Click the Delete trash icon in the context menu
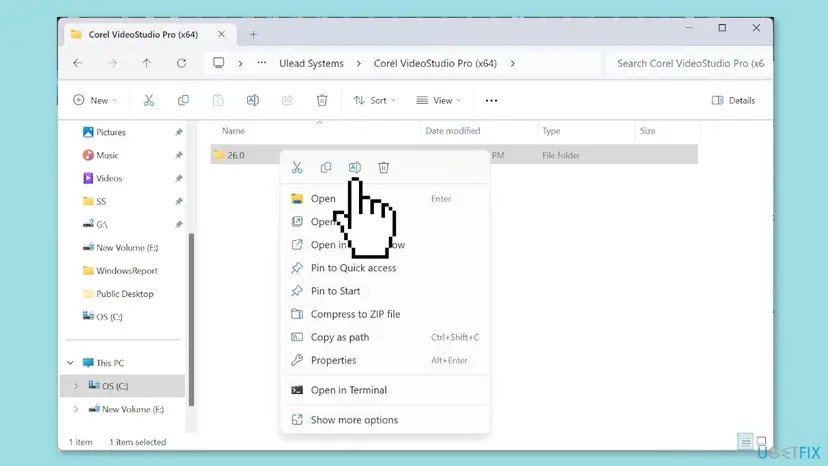The width and height of the screenshot is (828, 466). 383,168
